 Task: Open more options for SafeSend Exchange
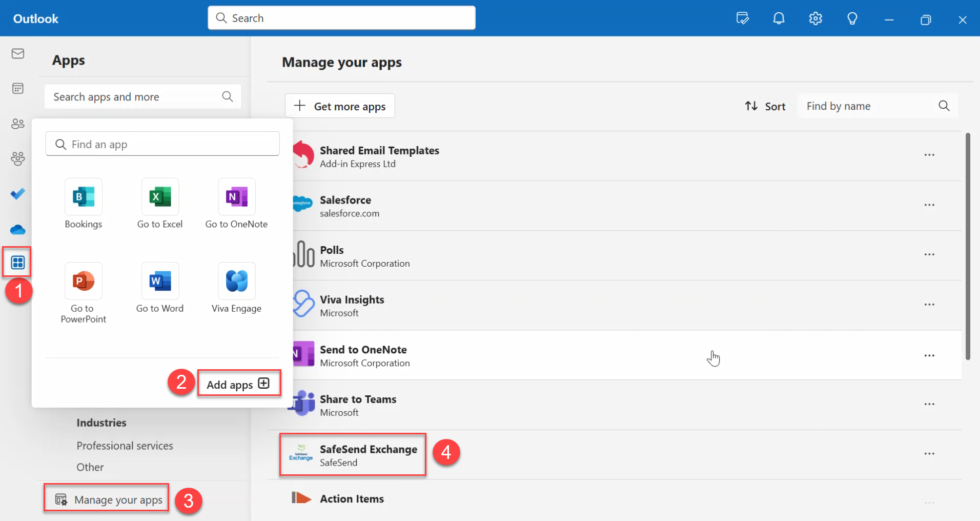pos(929,454)
